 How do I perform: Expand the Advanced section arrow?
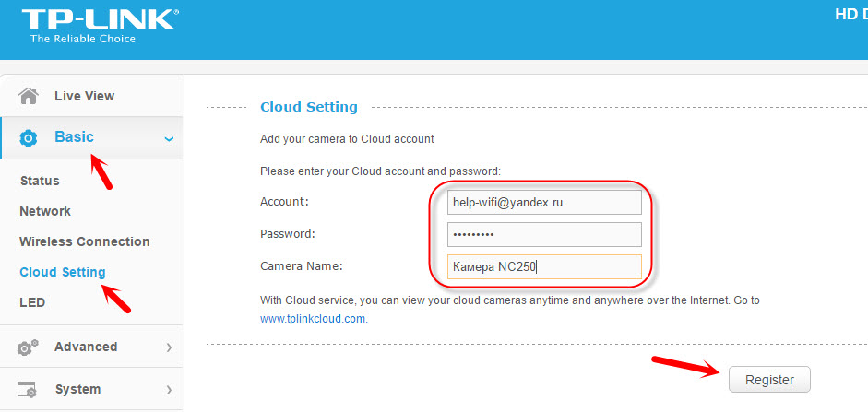point(169,347)
